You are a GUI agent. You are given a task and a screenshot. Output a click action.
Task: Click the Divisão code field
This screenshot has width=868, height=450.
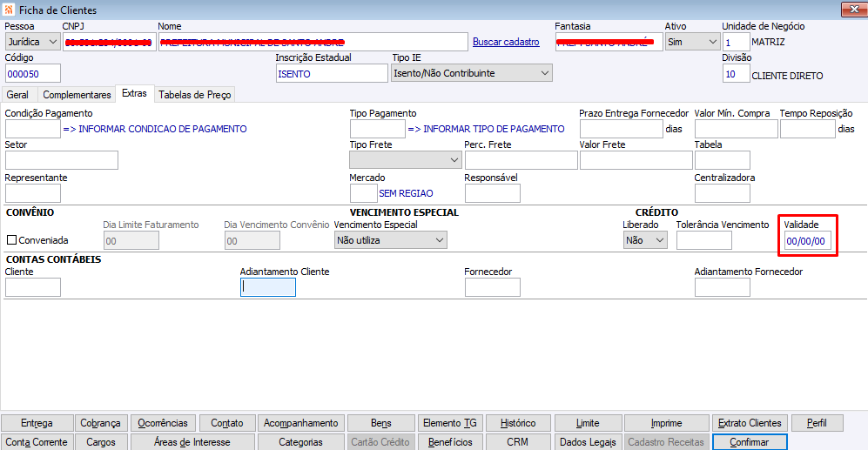(737, 74)
